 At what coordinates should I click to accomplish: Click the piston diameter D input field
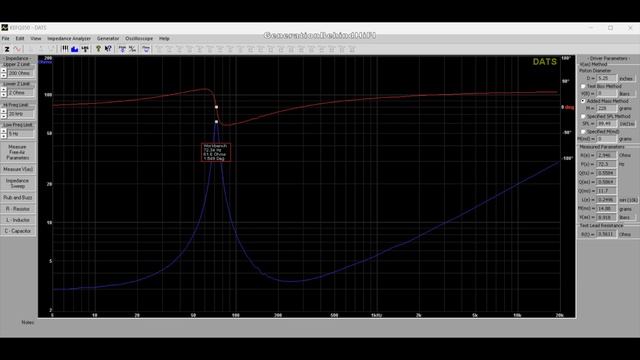[x=606, y=78]
